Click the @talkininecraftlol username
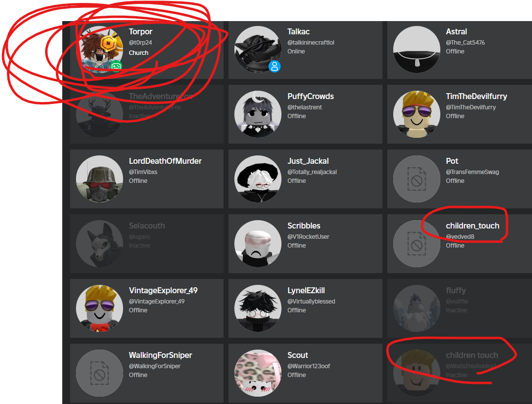 coord(311,42)
